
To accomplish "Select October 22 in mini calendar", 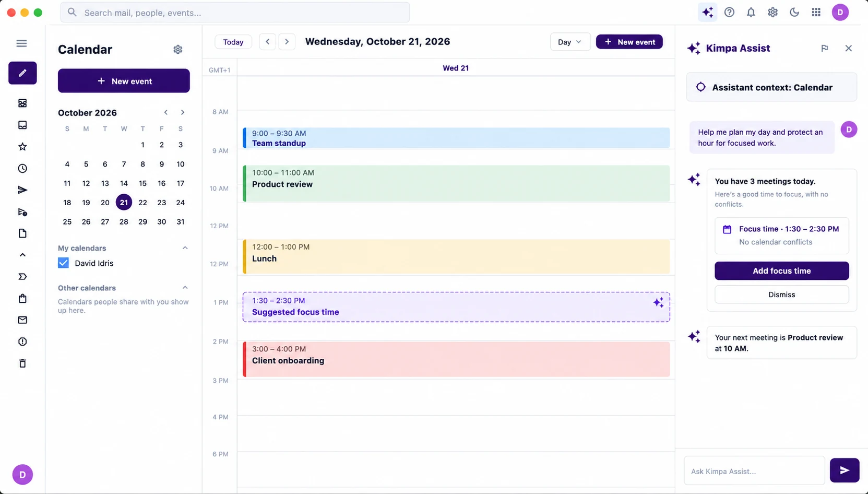I will click(142, 203).
